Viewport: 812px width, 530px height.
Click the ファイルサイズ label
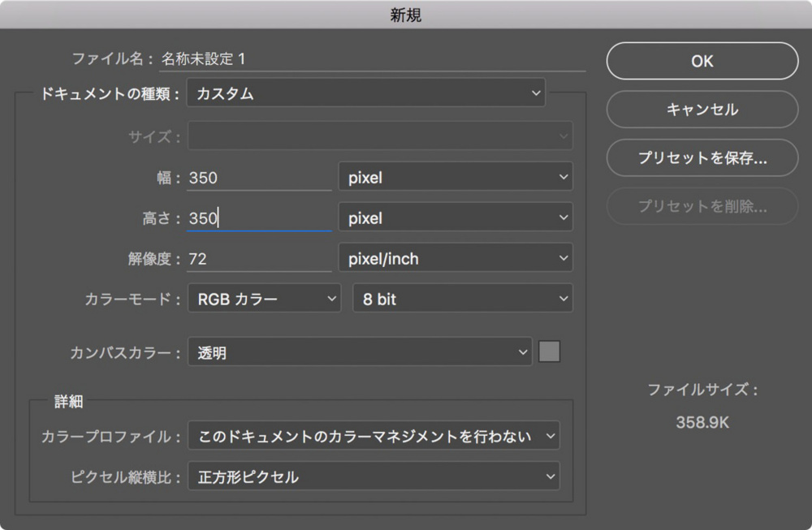pyautogui.click(x=702, y=390)
